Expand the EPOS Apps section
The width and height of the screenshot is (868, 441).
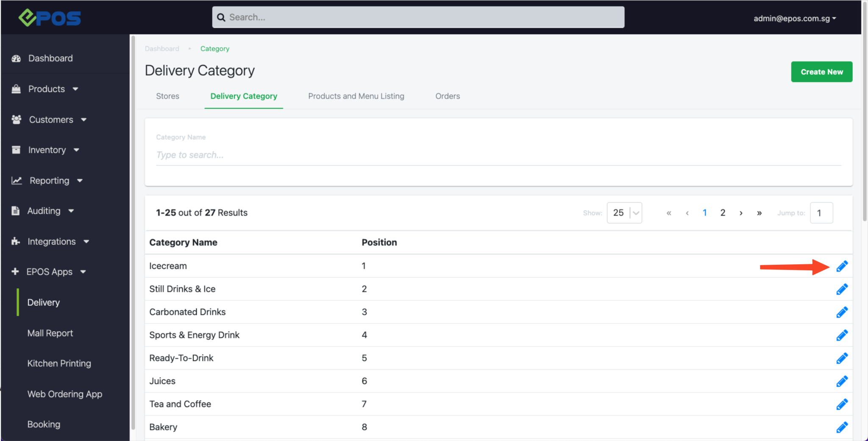[49, 272]
